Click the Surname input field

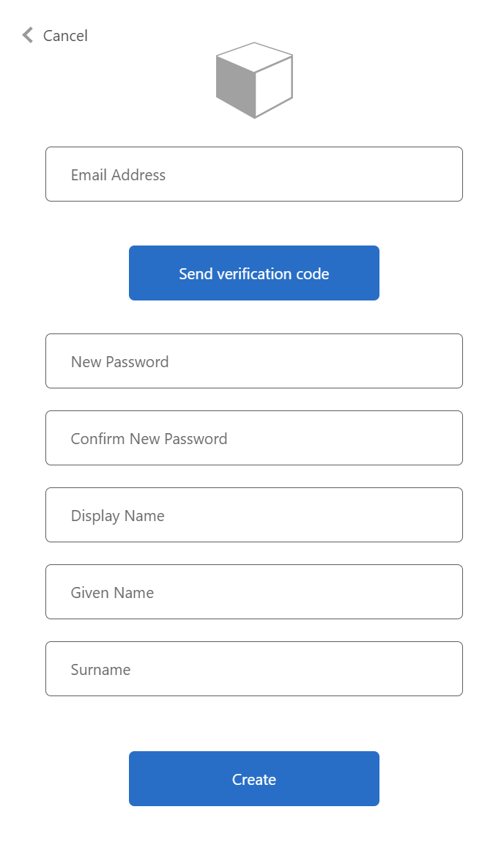click(254, 668)
